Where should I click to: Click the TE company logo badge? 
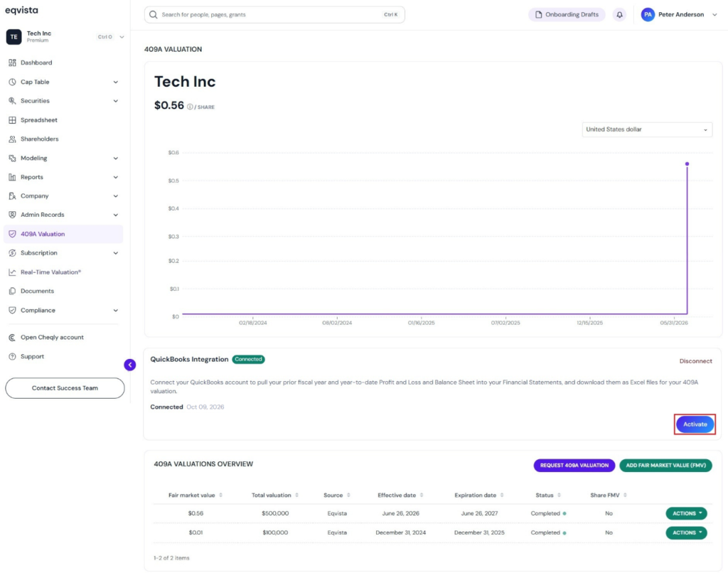pyautogui.click(x=14, y=37)
